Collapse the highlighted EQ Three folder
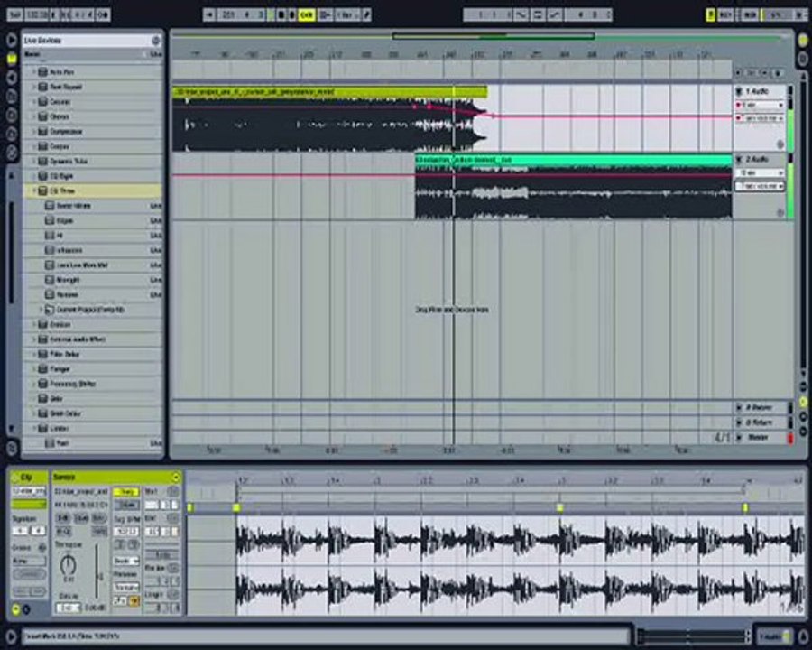Screen dimensions: 812x650 point(34,190)
